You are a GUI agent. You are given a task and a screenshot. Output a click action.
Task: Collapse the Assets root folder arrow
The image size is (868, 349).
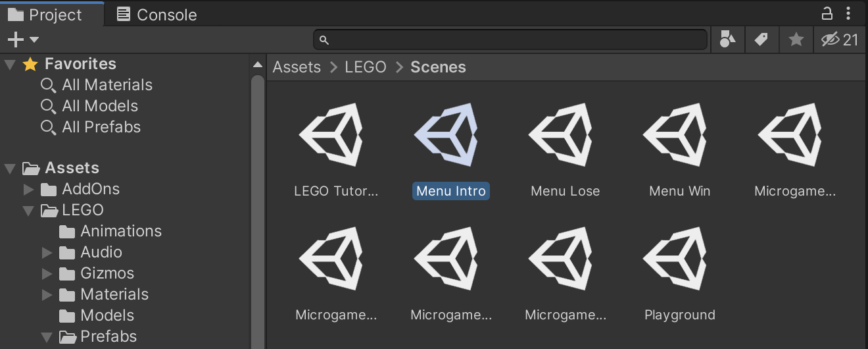(x=10, y=169)
